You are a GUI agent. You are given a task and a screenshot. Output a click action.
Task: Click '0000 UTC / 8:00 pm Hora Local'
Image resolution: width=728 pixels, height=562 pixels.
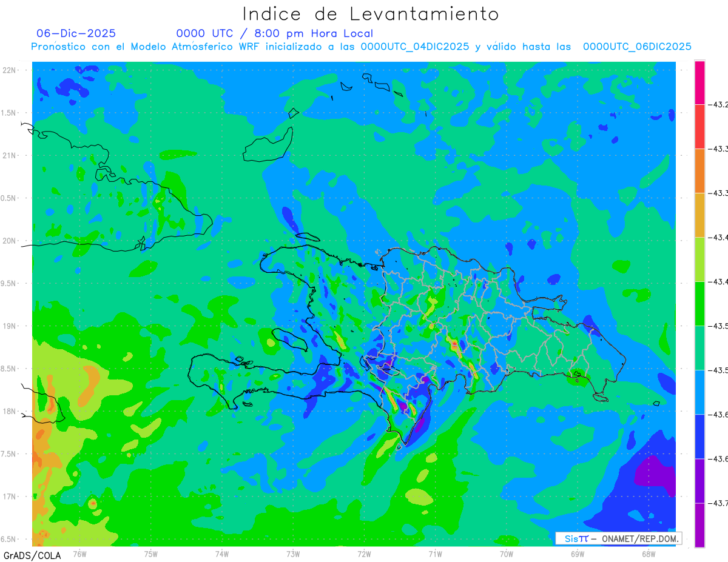pos(275,33)
